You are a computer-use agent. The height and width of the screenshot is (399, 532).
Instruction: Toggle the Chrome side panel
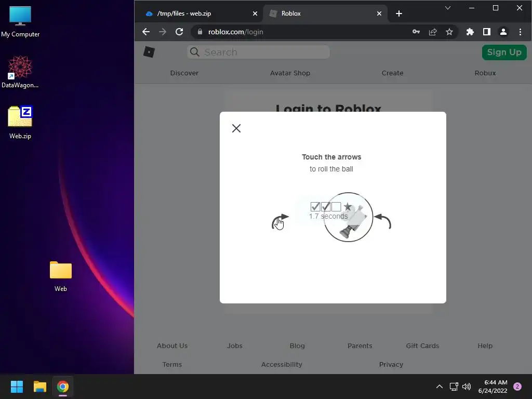pos(486,32)
